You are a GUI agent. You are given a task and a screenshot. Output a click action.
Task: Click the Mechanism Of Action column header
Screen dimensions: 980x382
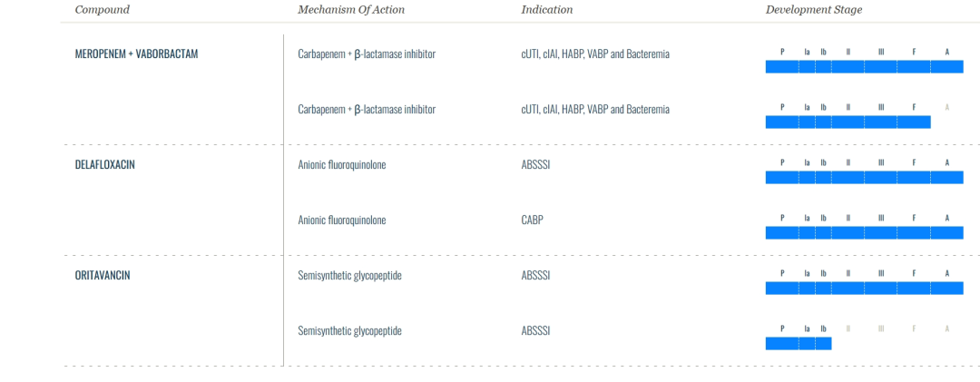pos(351,10)
